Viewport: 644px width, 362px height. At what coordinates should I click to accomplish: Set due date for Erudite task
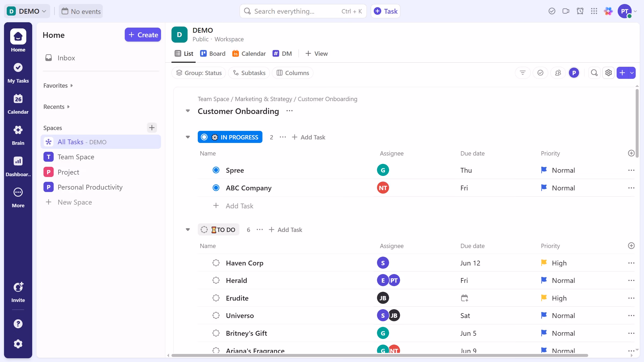[x=464, y=298]
